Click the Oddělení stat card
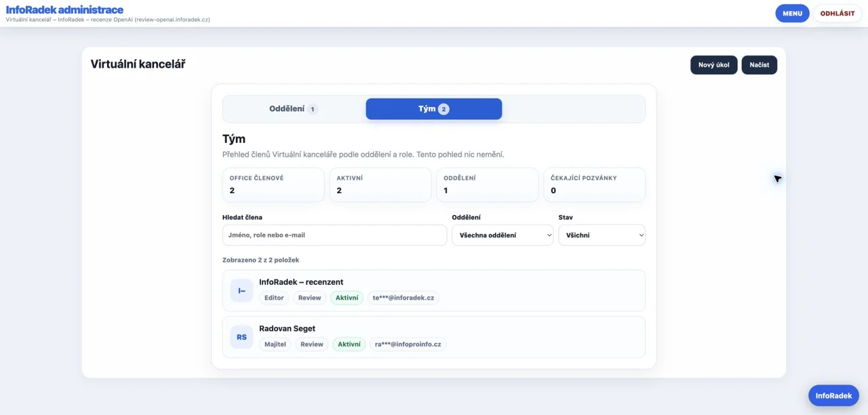Image resolution: width=868 pixels, height=415 pixels. [x=488, y=185]
